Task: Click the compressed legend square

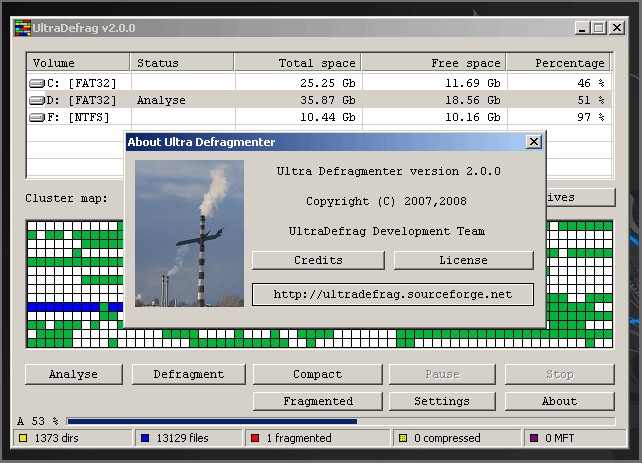Action: (x=403, y=438)
